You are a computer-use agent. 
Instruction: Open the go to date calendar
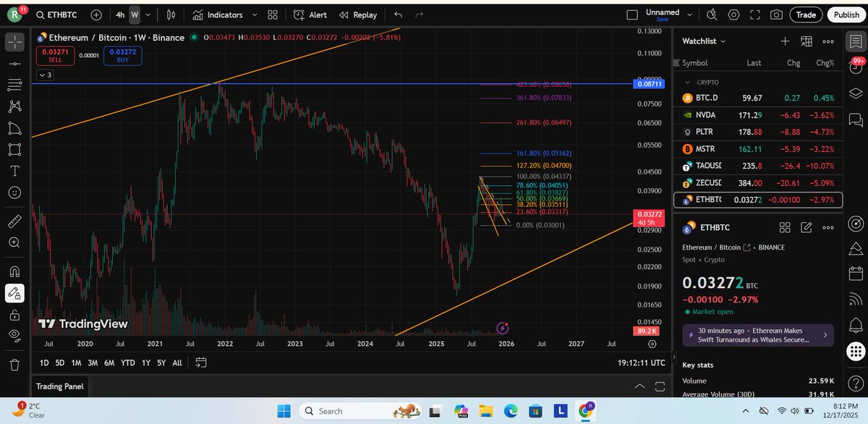pos(201,362)
